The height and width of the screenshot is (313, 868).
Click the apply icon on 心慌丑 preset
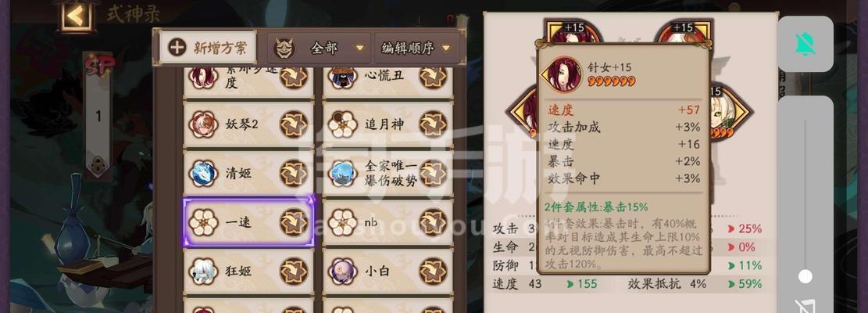tap(433, 77)
